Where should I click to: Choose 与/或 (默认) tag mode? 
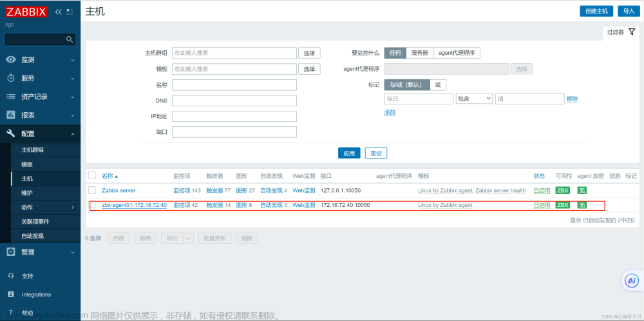[407, 85]
